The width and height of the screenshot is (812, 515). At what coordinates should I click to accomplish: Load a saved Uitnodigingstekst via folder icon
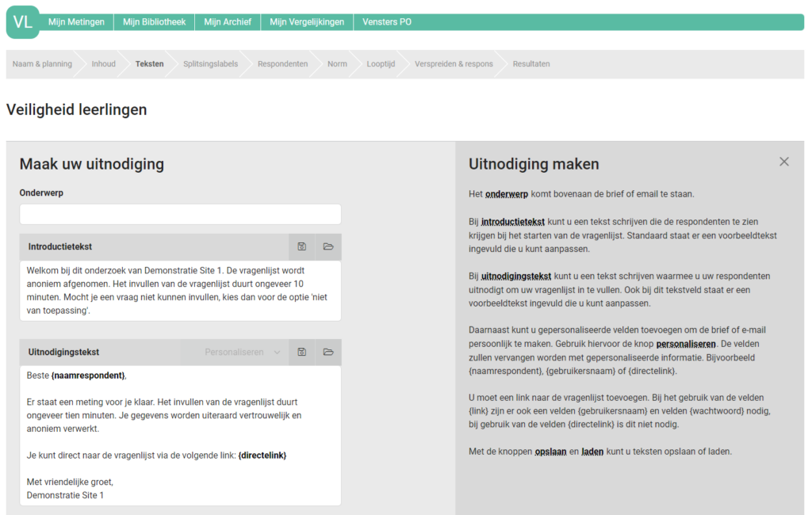click(x=328, y=353)
